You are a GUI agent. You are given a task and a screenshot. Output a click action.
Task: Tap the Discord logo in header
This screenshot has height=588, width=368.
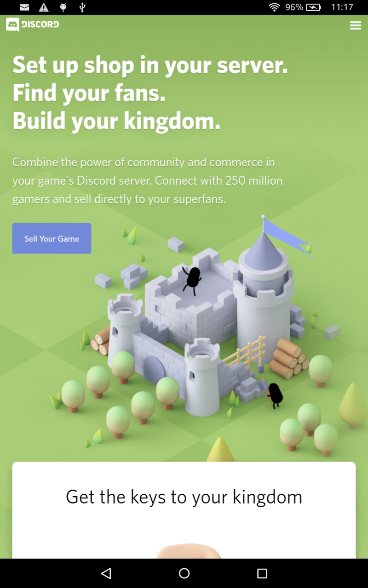32,24
